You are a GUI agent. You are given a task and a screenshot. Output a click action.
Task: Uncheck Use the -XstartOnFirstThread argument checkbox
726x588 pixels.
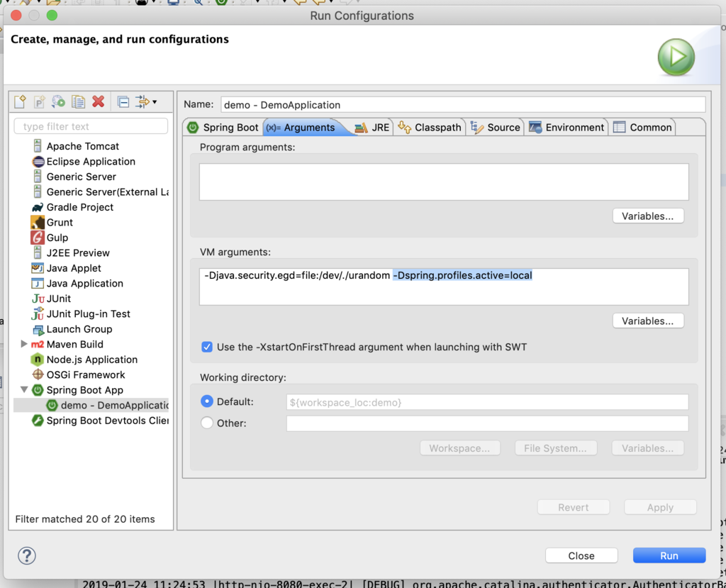pos(207,347)
